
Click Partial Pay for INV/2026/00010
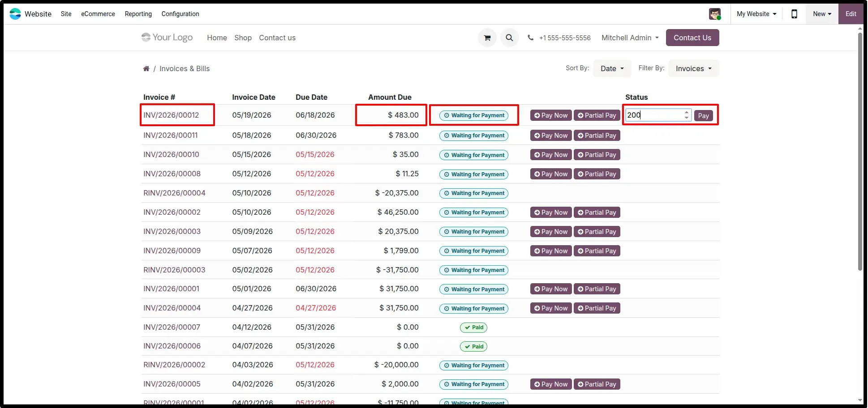click(597, 155)
